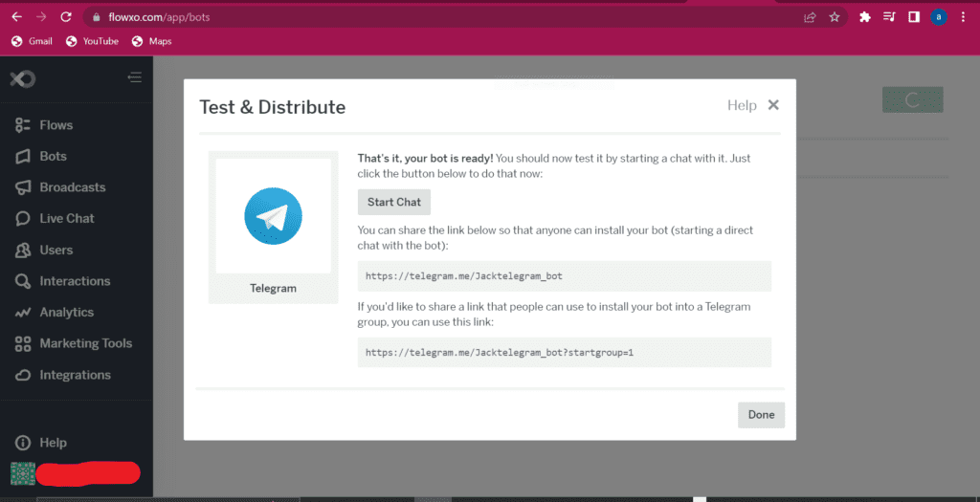Close the Test & Distribute dialog
Screen dimensions: 980x502
(x=773, y=105)
